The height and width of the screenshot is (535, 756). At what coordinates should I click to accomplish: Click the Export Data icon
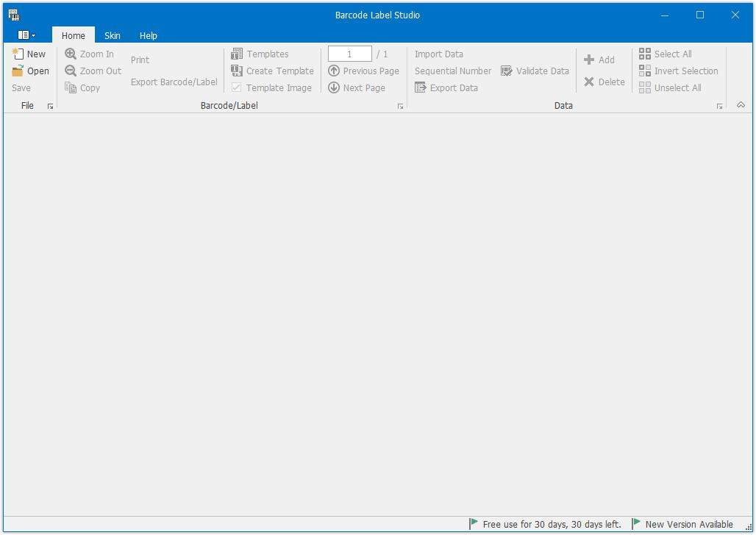click(x=421, y=88)
